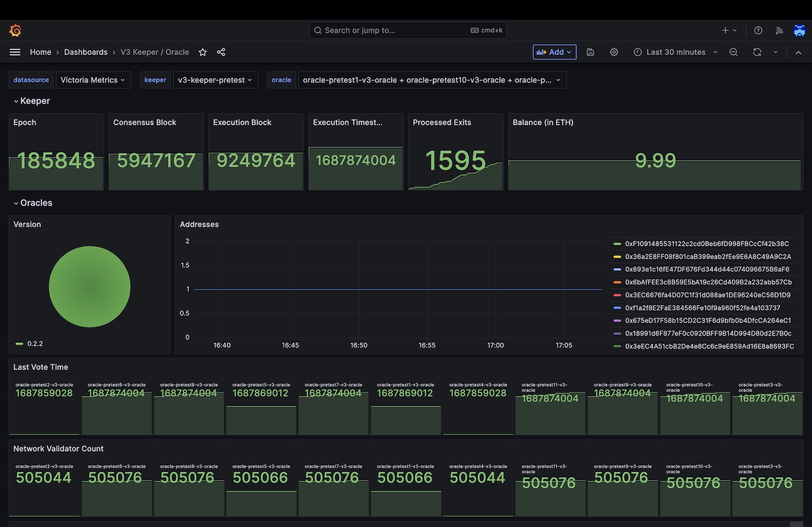
Task: Toggle the hamburger navigation menu
Action: tap(15, 52)
